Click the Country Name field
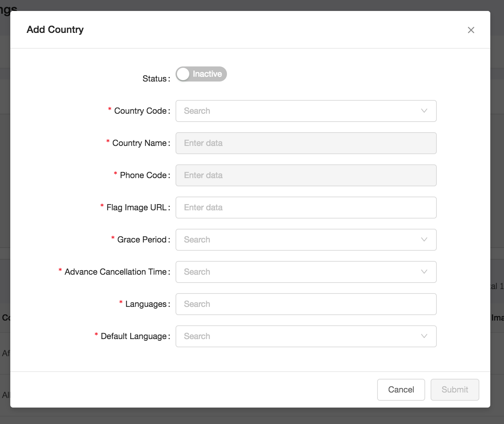 tap(306, 143)
